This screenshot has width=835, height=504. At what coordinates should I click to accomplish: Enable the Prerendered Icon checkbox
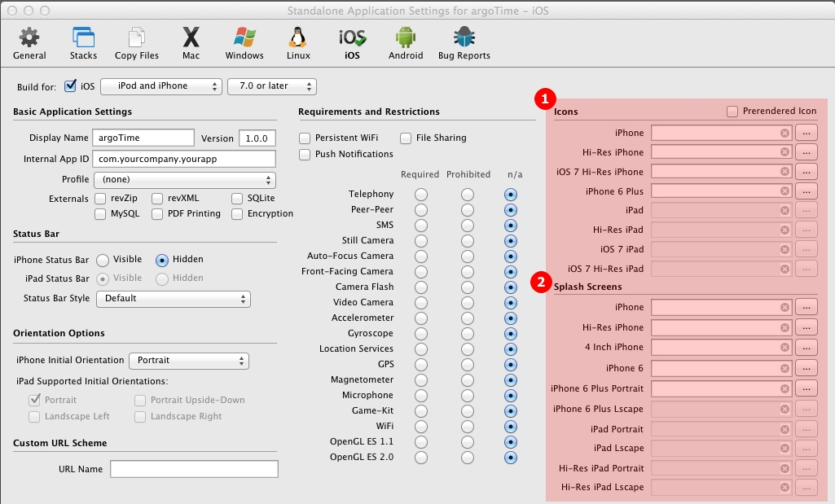[x=732, y=112]
